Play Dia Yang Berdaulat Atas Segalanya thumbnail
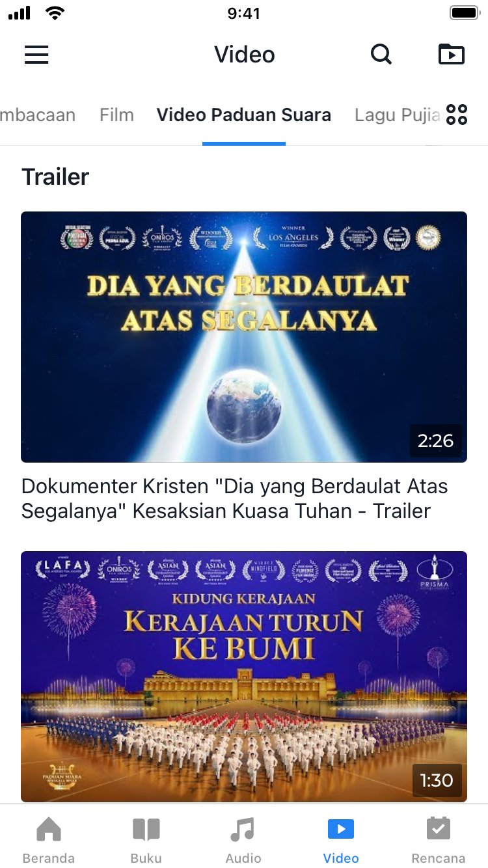488x868 pixels. pyautogui.click(x=244, y=337)
